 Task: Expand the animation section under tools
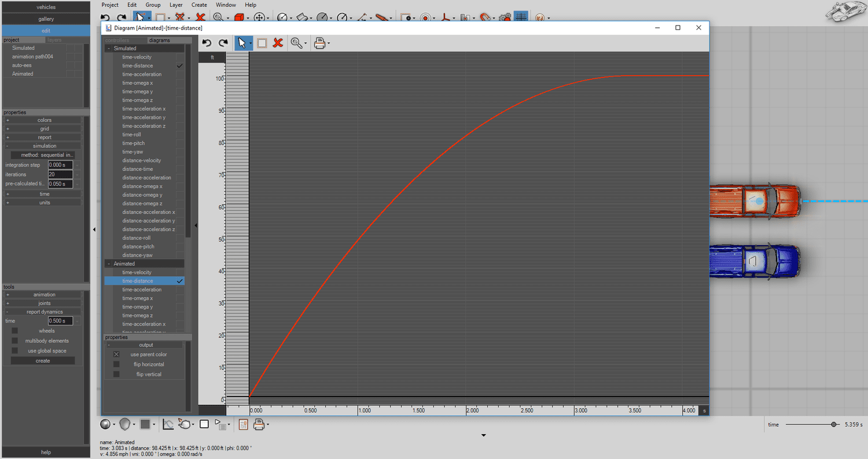[8, 294]
